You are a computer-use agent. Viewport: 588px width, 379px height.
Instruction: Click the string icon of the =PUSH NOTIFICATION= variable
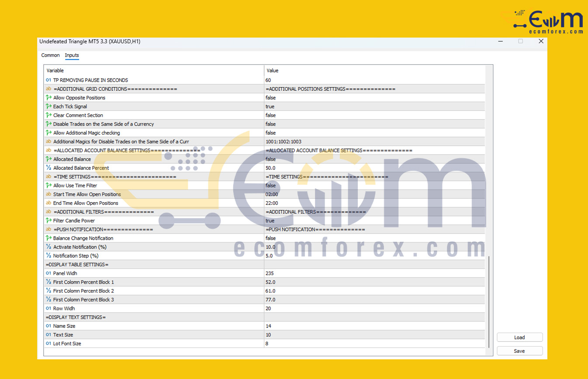[48, 229]
